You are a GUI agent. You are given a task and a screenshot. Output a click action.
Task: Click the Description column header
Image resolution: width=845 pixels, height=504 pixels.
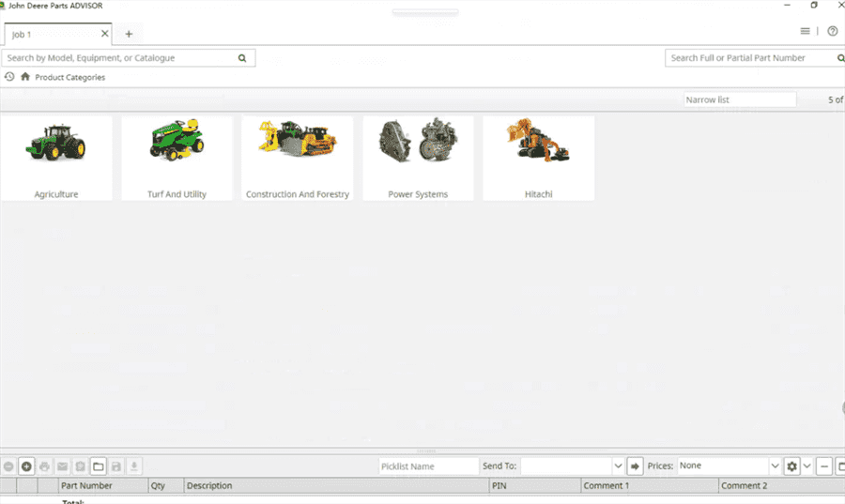point(337,485)
